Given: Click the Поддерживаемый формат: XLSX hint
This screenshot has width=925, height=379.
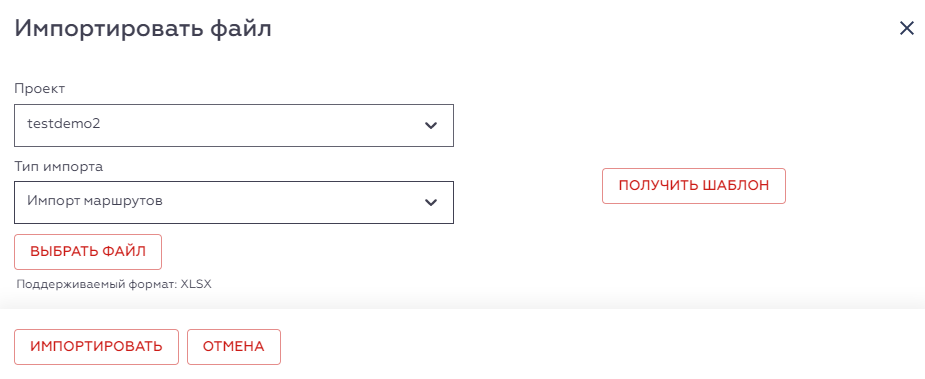Looking at the screenshot, I should (x=114, y=284).
